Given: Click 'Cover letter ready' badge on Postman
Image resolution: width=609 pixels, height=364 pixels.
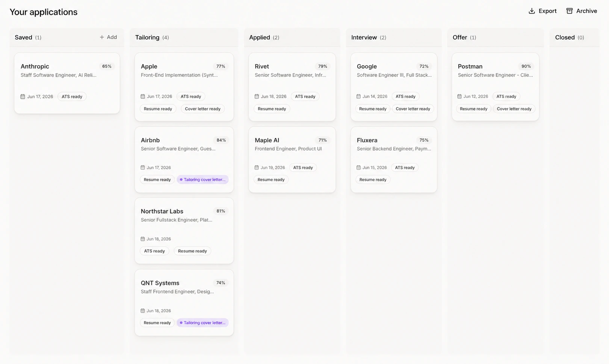Looking at the screenshot, I should [514, 109].
